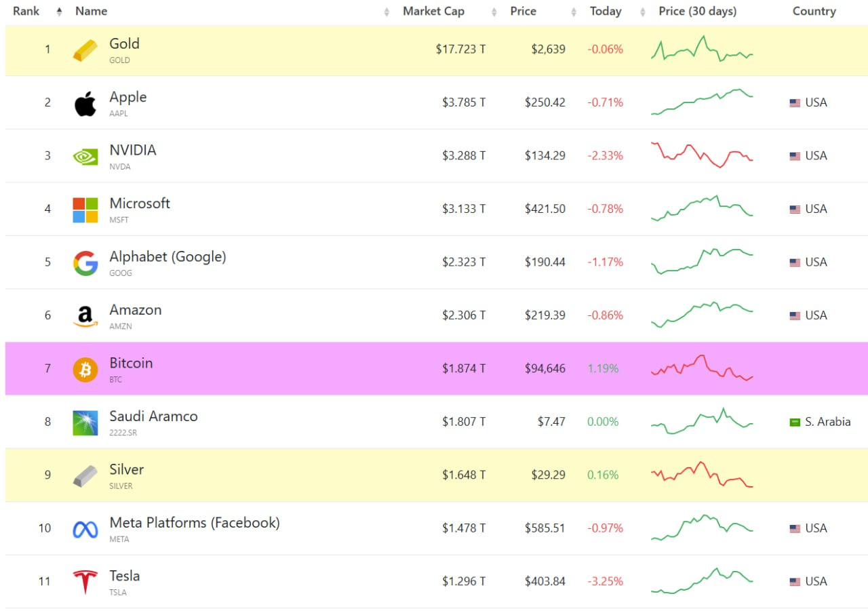Click the NVIDIA logo icon
The height and width of the screenshot is (611, 868).
coord(85,157)
